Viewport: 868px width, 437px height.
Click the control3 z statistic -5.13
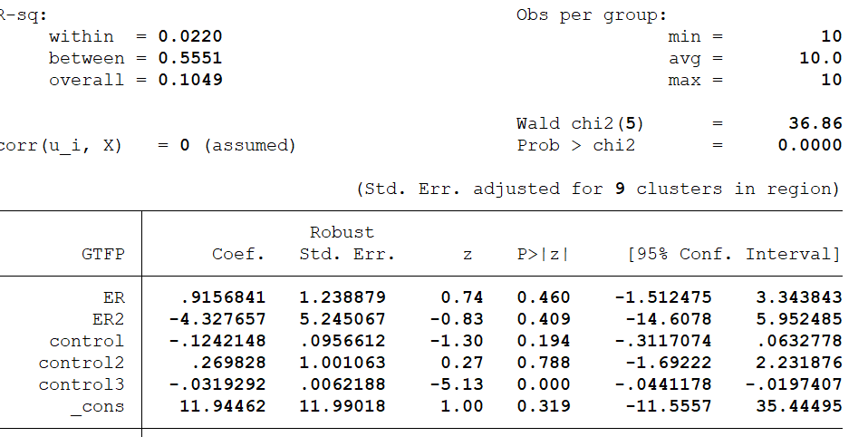tap(462, 384)
